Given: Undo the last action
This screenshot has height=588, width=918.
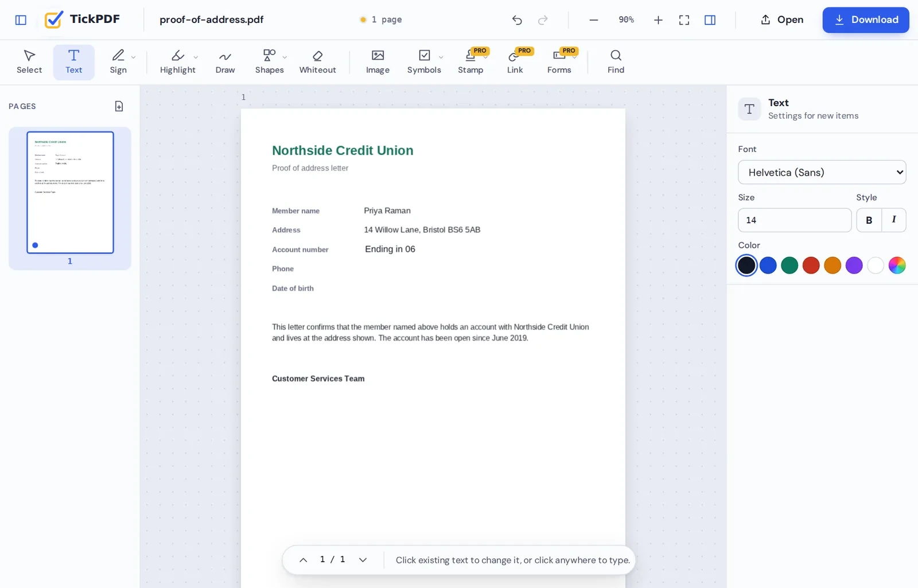Looking at the screenshot, I should (x=517, y=20).
